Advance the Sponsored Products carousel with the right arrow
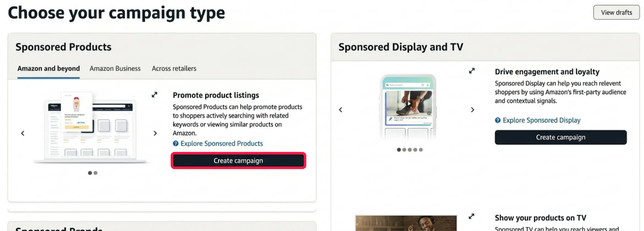644x231 pixels. tap(155, 133)
